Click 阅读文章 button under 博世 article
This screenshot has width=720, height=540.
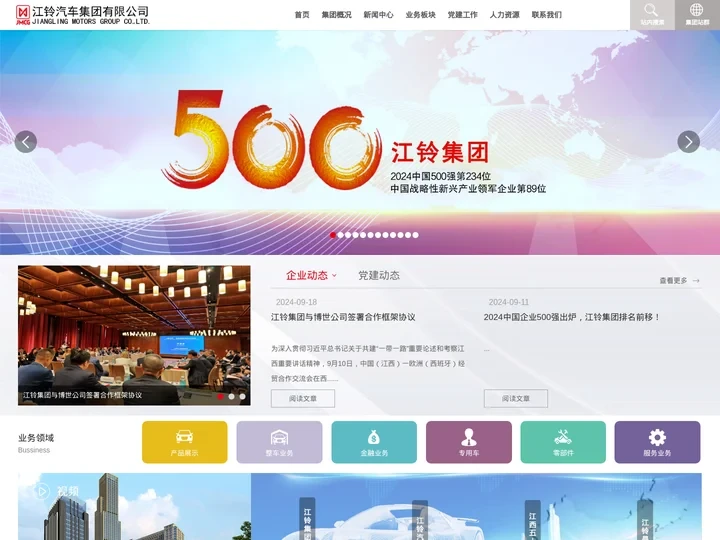303,399
